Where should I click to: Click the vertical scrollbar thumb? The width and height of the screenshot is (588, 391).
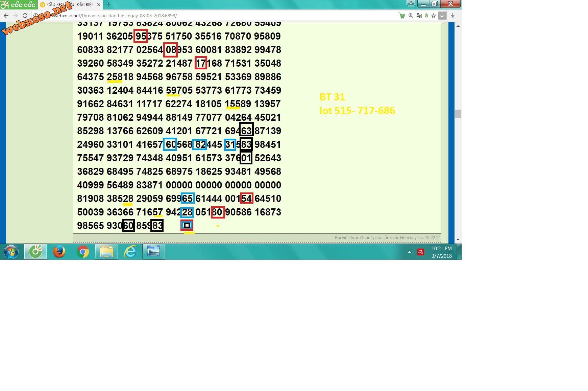click(x=458, y=114)
